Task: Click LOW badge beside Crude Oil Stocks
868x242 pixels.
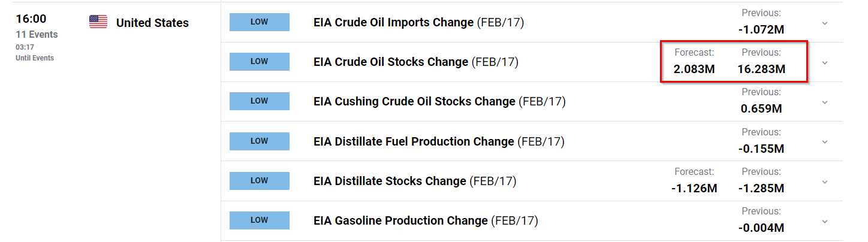Action: [x=260, y=62]
